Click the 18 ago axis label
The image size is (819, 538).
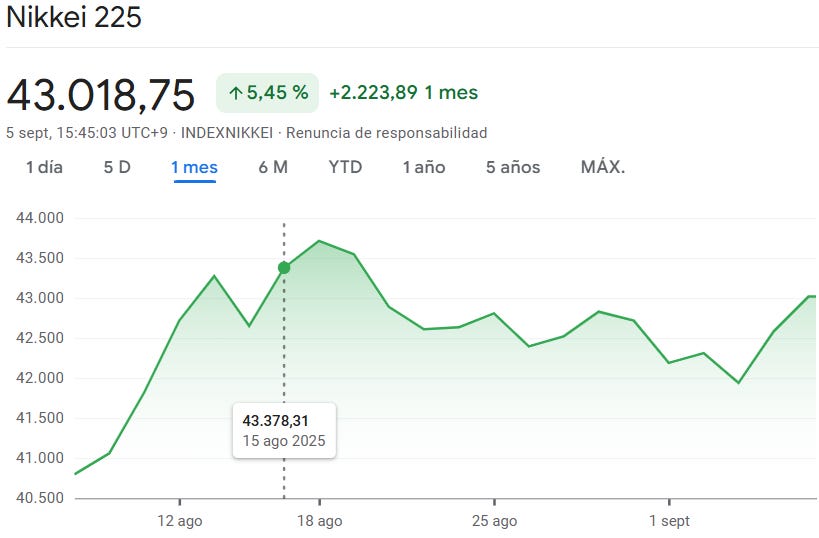[320, 521]
